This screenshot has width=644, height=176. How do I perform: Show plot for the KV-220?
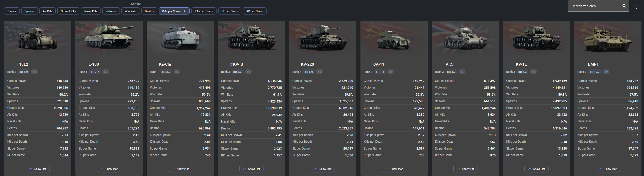coord(323,169)
